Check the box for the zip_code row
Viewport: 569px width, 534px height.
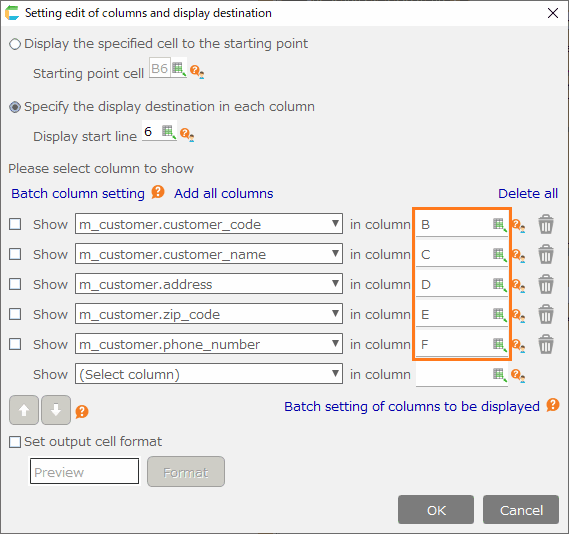15,314
